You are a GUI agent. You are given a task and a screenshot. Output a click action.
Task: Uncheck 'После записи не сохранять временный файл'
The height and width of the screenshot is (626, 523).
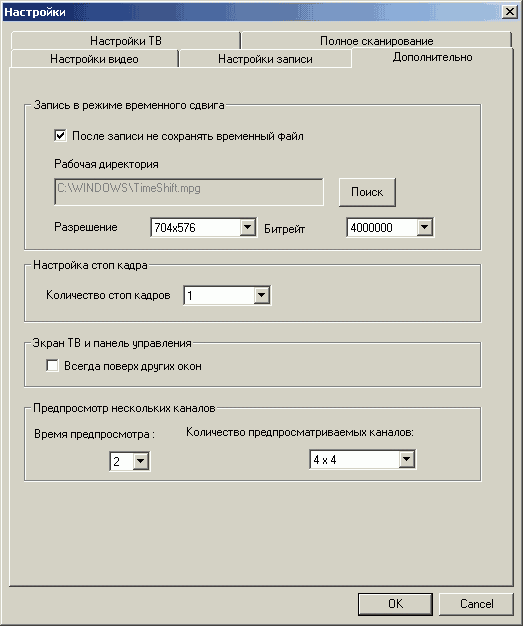point(60,136)
